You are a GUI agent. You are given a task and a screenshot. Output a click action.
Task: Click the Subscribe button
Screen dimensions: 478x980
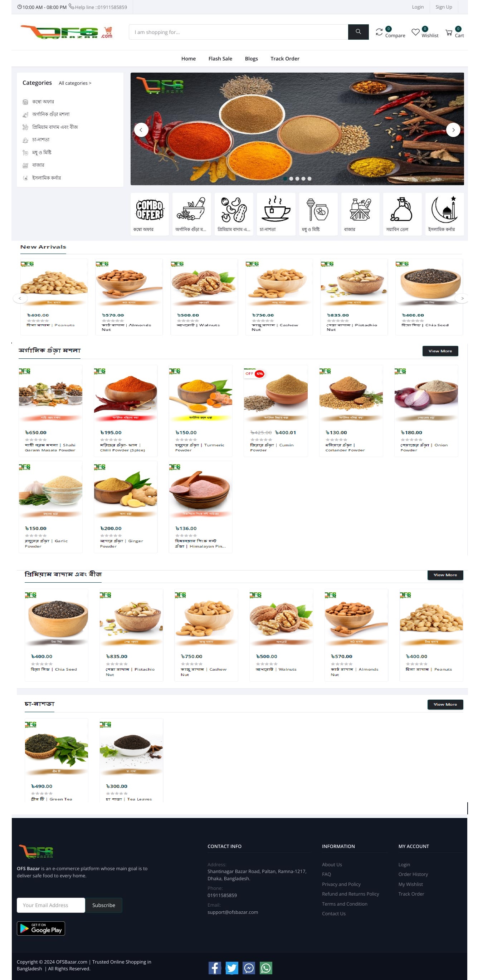(103, 905)
